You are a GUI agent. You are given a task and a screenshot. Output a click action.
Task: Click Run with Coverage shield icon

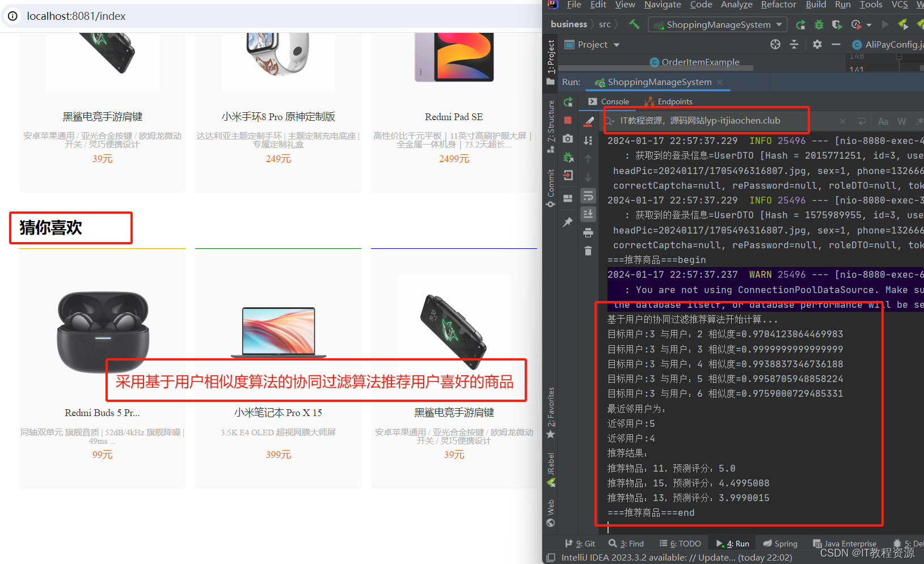837,24
